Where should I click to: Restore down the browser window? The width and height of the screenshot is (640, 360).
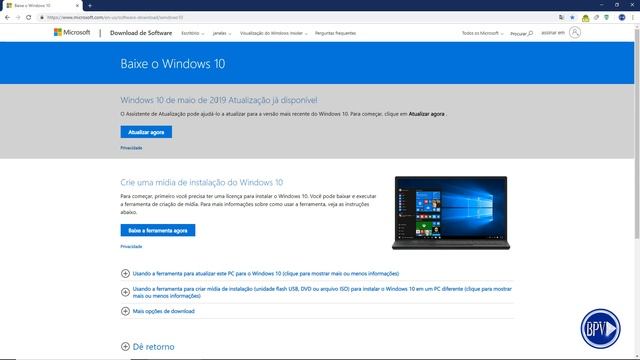click(x=617, y=5)
